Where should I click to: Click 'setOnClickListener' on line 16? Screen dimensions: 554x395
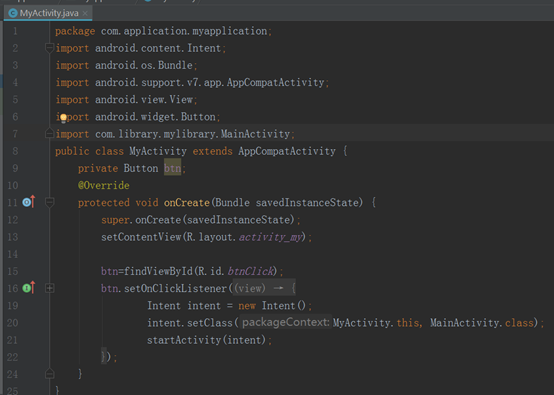[175, 288]
